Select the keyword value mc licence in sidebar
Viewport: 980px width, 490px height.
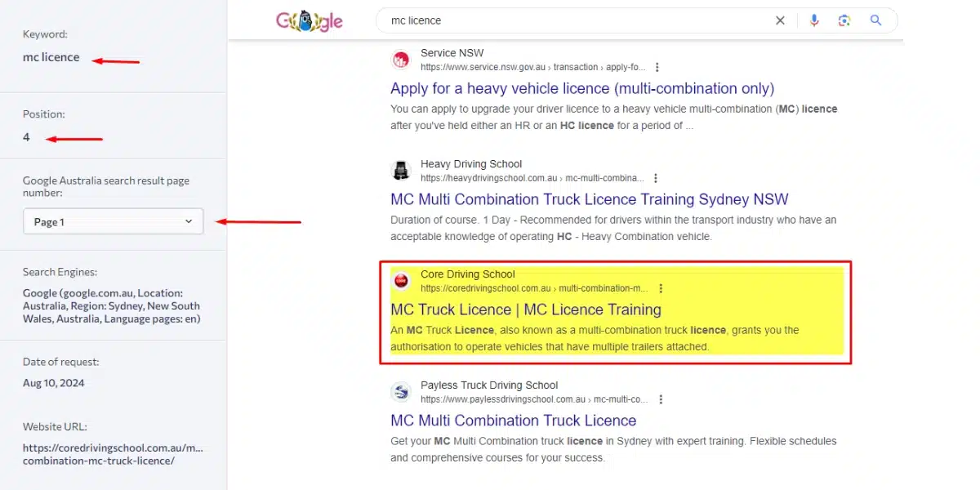[51, 57]
